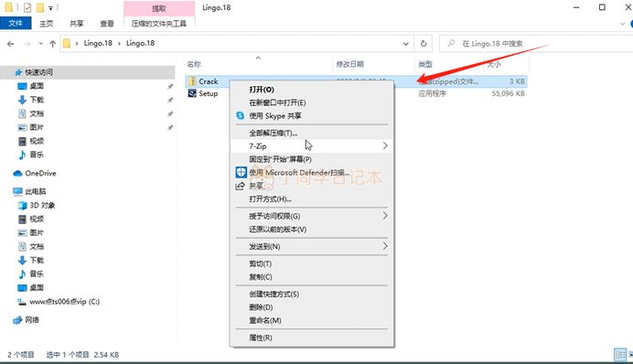This screenshot has width=633, height=364.
Task: Click the quick access star icon
Action: click(x=18, y=72)
